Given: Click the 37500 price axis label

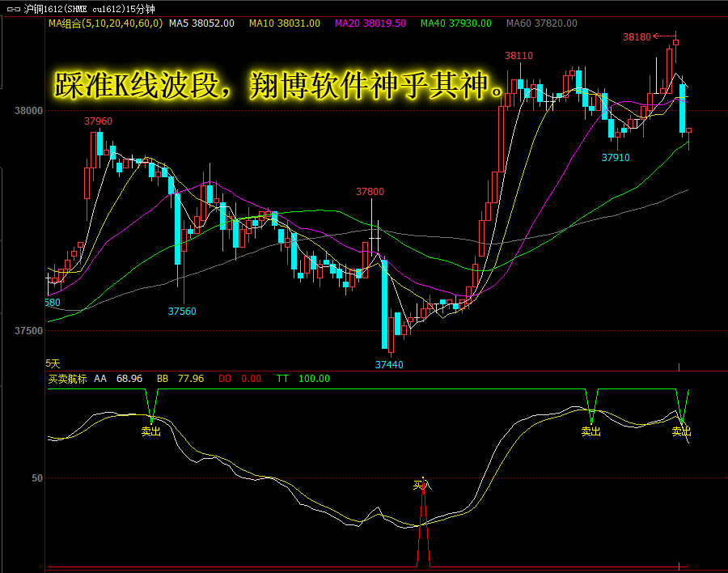Looking at the screenshot, I should pyautogui.click(x=28, y=331).
